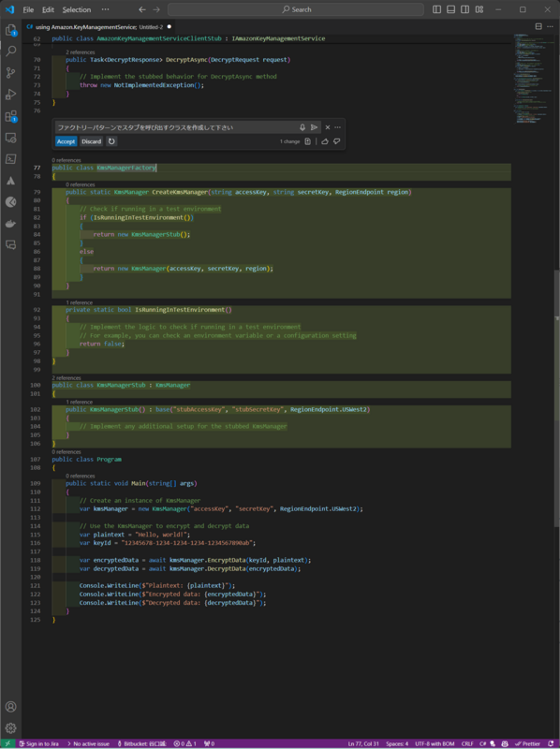Click the microphone voice input icon
The height and width of the screenshot is (749, 560).
point(302,127)
